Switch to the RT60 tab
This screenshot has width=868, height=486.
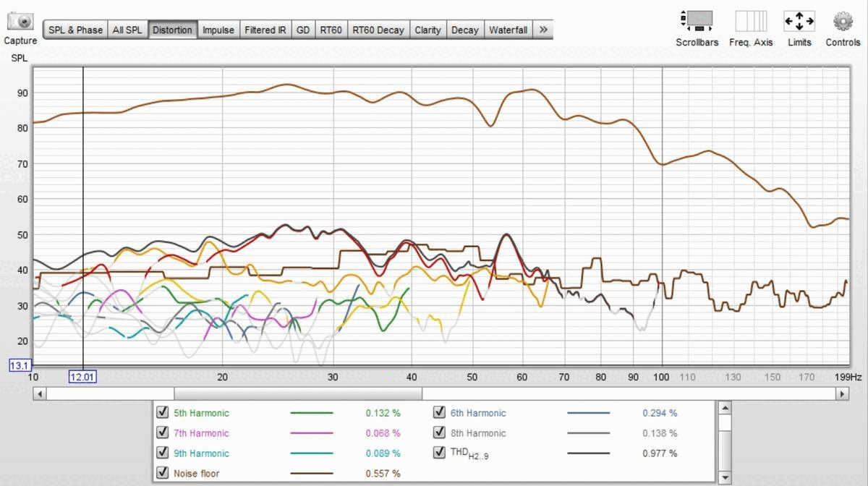coord(331,30)
